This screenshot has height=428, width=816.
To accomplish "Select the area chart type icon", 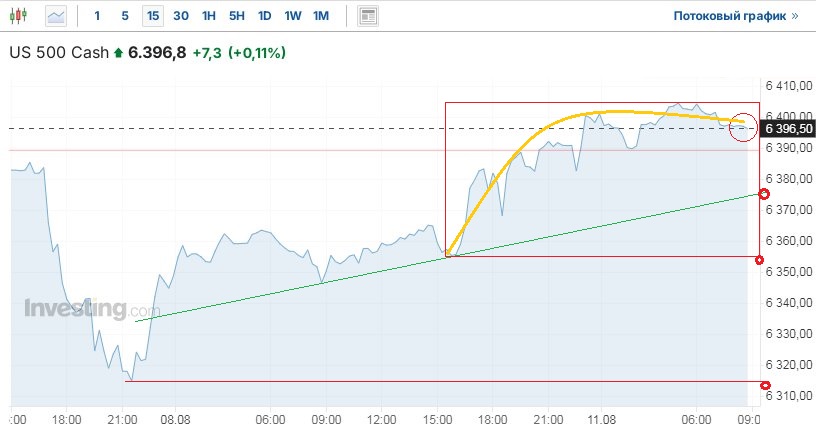I will [x=56, y=16].
